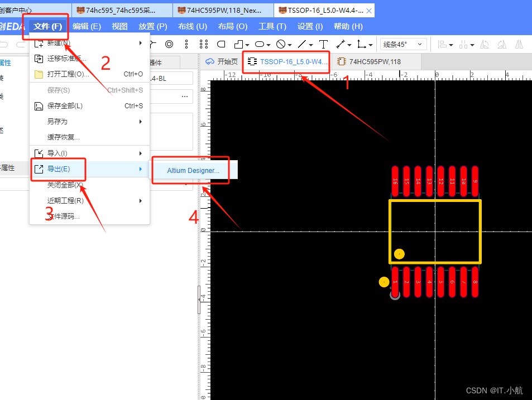The width and height of the screenshot is (532, 400).
Task: Choose Altium Designer... export option
Action: [x=193, y=171]
